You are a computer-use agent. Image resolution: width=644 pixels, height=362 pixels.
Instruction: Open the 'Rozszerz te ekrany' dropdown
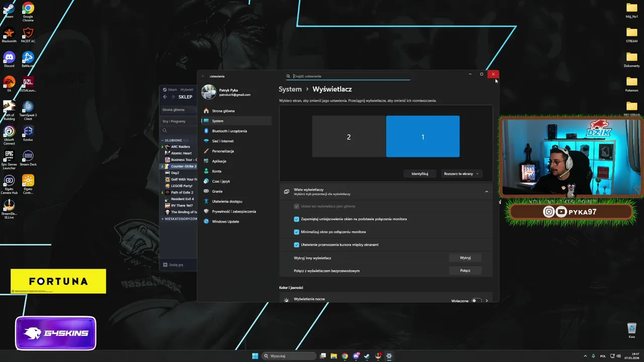[461, 173]
